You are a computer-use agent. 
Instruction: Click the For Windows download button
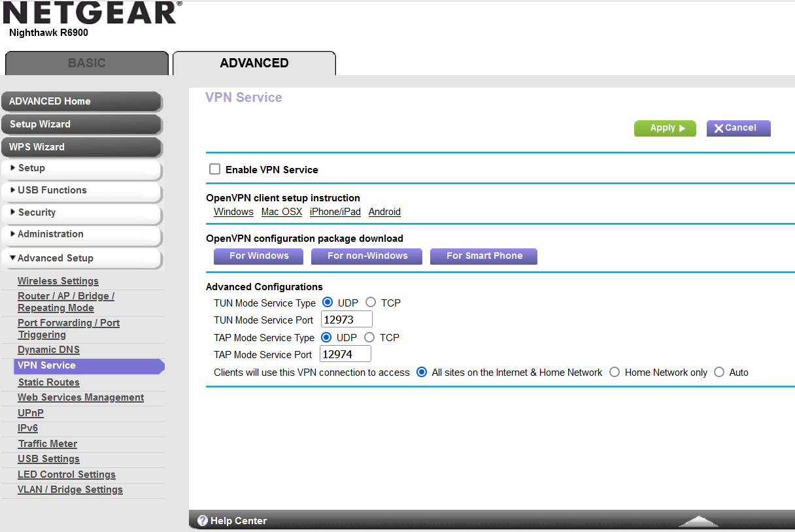pyautogui.click(x=258, y=256)
